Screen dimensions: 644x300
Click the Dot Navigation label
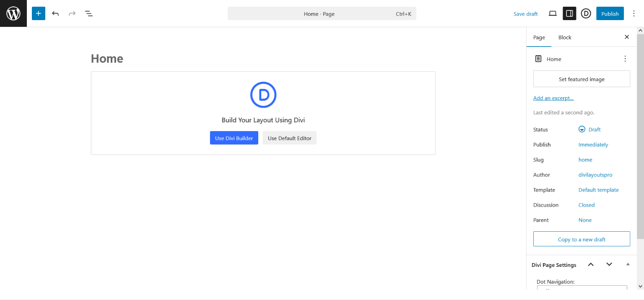(556, 282)
